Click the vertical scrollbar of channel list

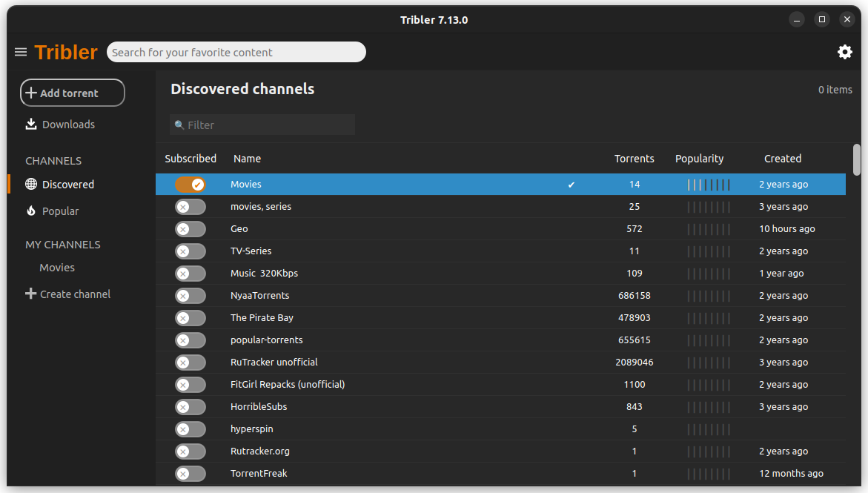[x=856, y=159]
